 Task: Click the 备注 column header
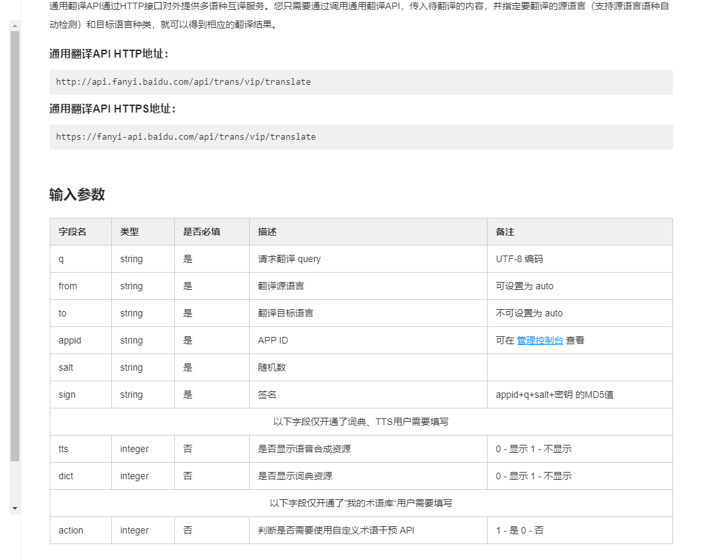503,232
